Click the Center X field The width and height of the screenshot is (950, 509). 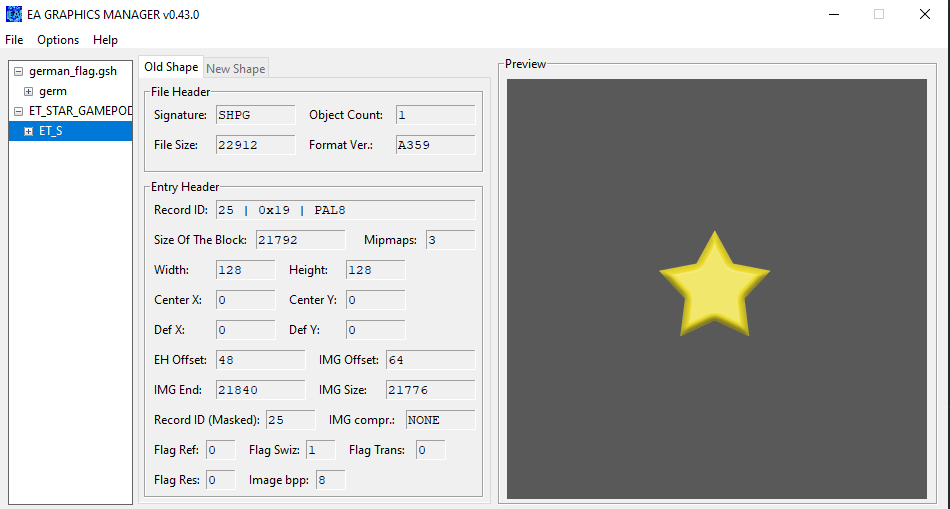point(245,300)
